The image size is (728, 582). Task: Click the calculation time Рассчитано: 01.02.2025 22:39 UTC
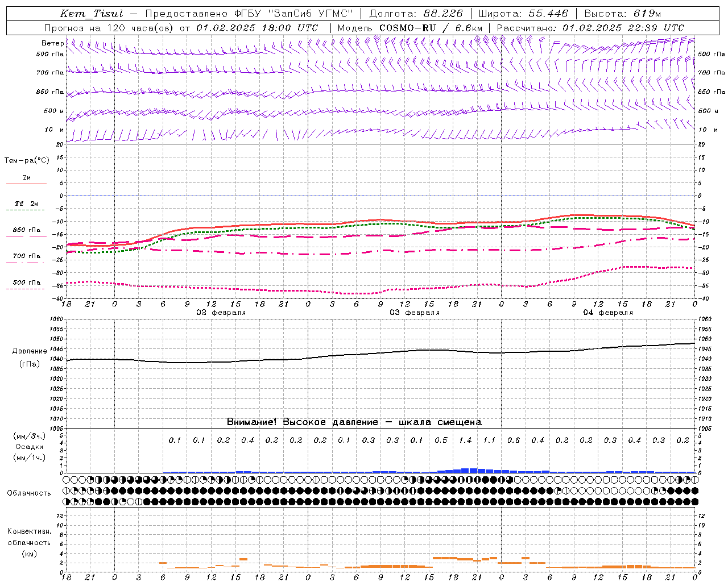pyautogui.click(x=590, y=28)
